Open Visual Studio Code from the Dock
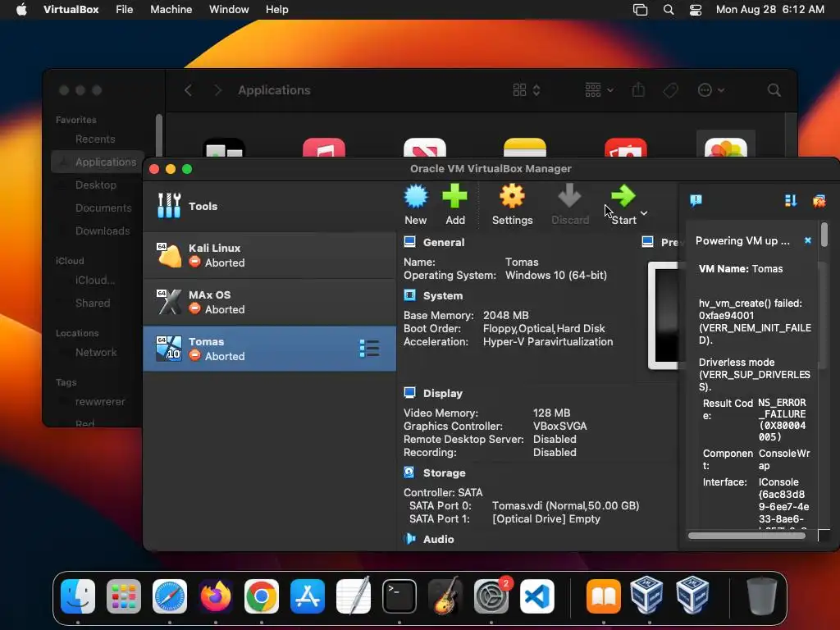The height and width of the screenshot is (630, 840). click(536, 596)
